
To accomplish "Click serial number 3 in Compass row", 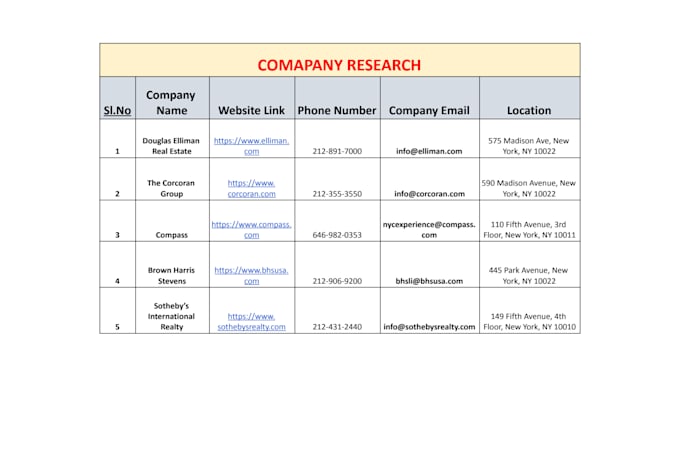I will click(118, 221).
